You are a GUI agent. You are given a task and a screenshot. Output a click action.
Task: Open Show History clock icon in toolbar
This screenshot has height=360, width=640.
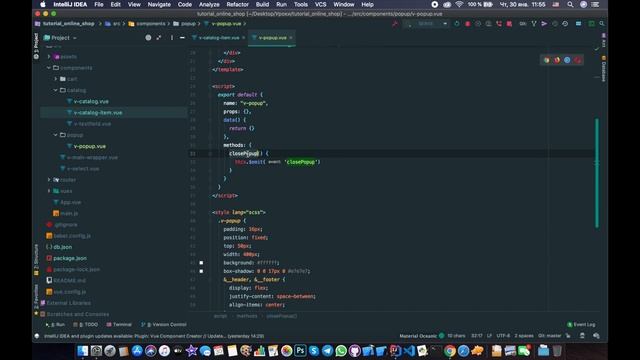pyautogui.click(x=565, y=24)
